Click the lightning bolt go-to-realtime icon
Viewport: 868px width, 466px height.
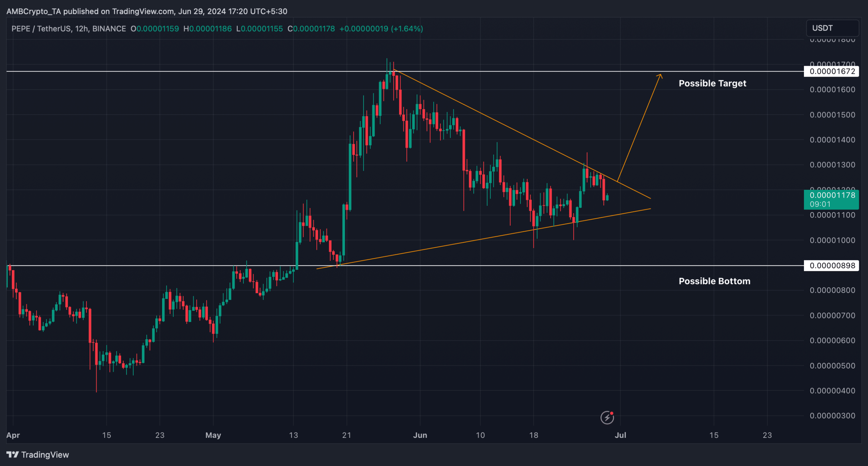pos(607,418)
